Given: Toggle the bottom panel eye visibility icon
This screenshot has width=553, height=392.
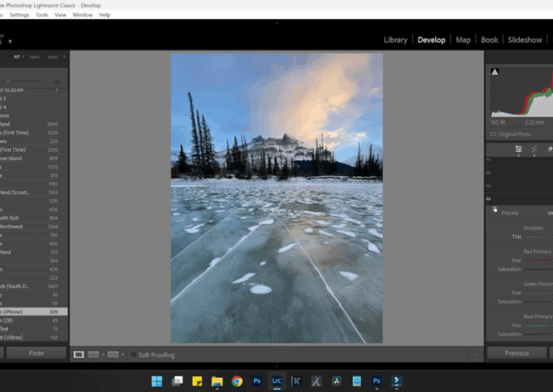Looking at the screenshot, I should (x=488, y=199).
